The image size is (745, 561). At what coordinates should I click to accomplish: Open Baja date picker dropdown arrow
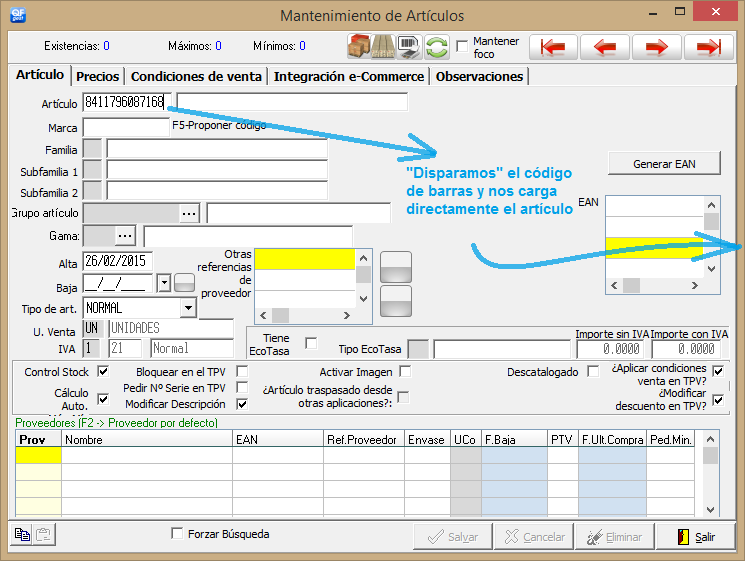pyautogui.click(x=164, y=283)
